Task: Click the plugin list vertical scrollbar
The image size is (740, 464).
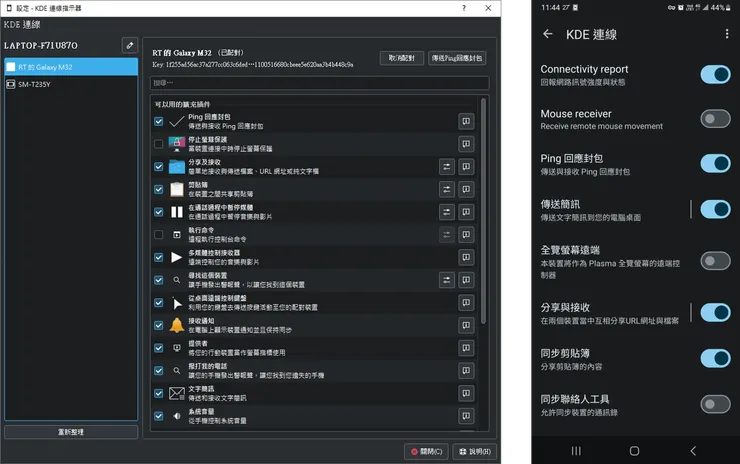Action: point(483,211)
